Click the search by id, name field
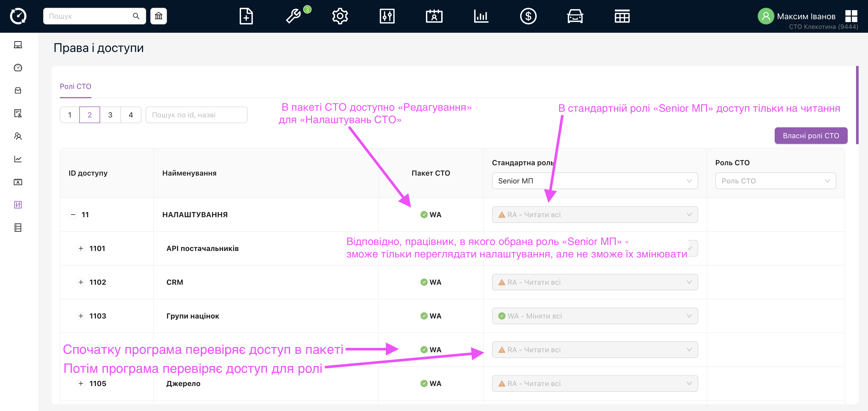868x411 pixels. coord(196,115)
